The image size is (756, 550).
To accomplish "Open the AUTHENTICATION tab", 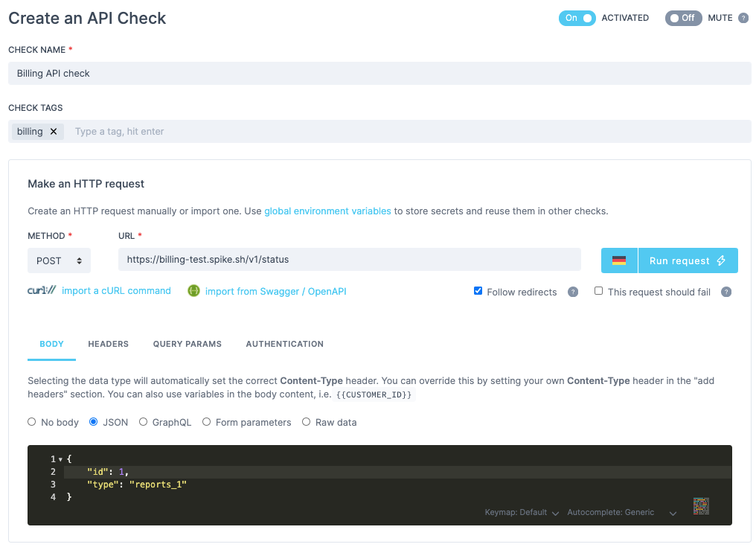I will [284, 344].
